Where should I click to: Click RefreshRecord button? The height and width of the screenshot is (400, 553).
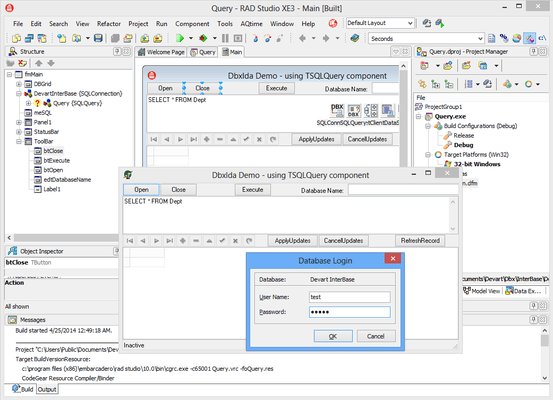(420, 241)
